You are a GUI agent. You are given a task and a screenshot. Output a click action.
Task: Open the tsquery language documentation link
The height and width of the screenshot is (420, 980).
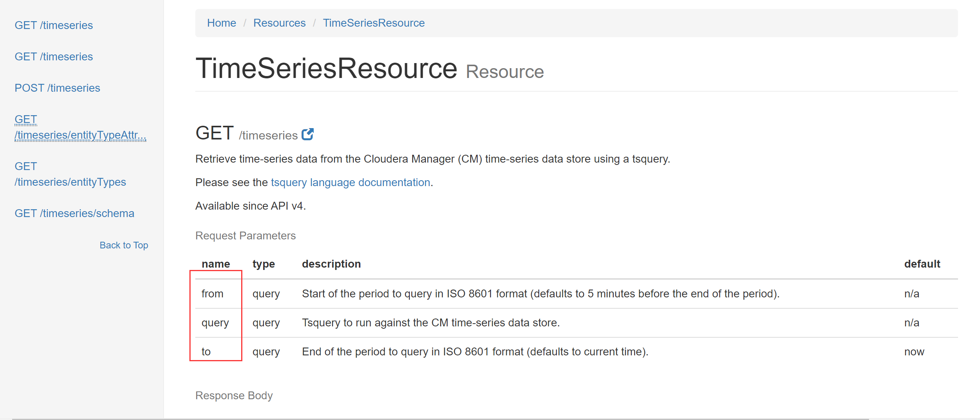coord(350,182)
